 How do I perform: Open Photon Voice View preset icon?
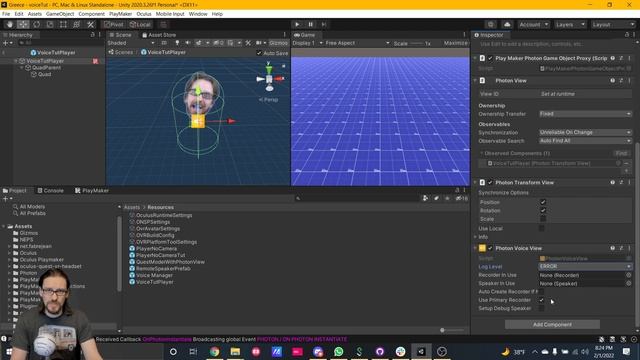pos(621,248)
